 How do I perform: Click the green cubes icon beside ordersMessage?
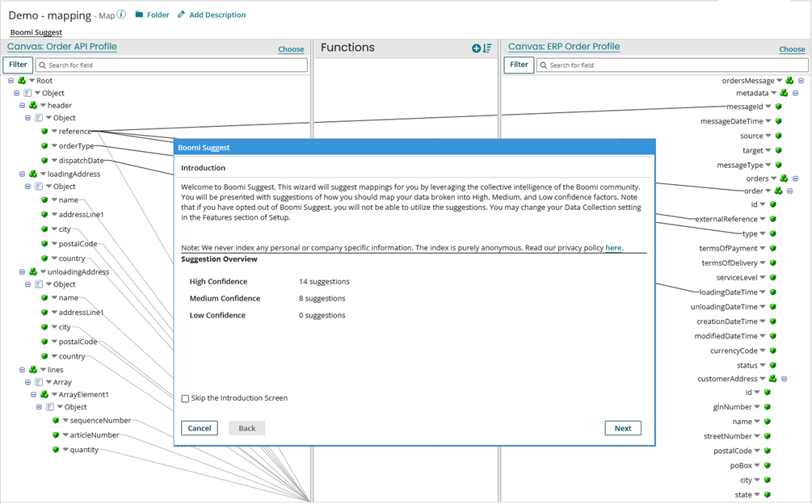coord(789,80)
